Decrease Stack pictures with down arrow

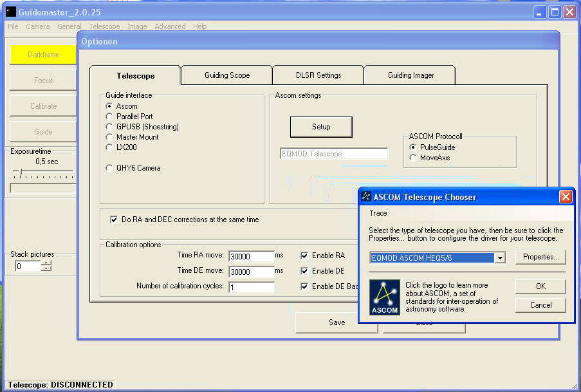click(46, 268)
